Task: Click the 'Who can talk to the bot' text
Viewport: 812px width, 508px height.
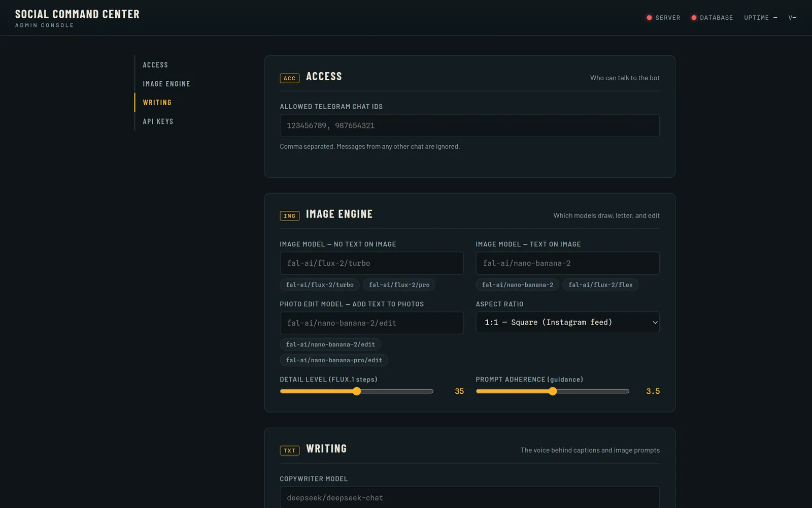Action: click(625, 78)
